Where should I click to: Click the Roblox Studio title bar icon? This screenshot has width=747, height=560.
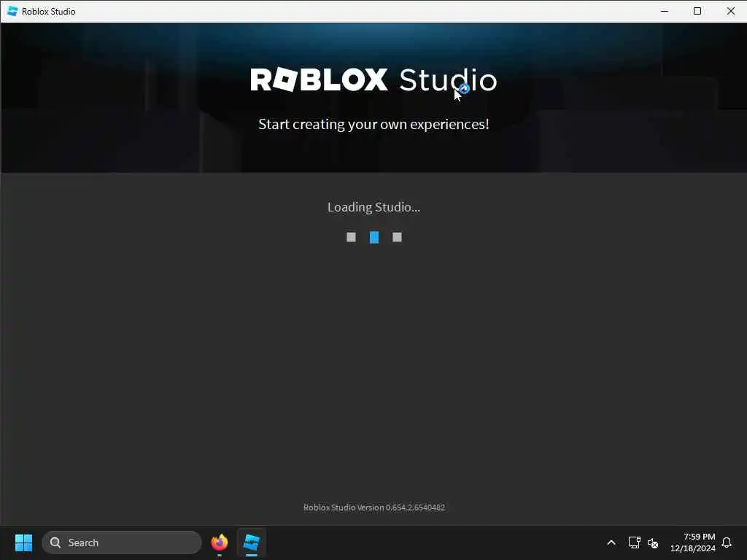tap(13, 11)
